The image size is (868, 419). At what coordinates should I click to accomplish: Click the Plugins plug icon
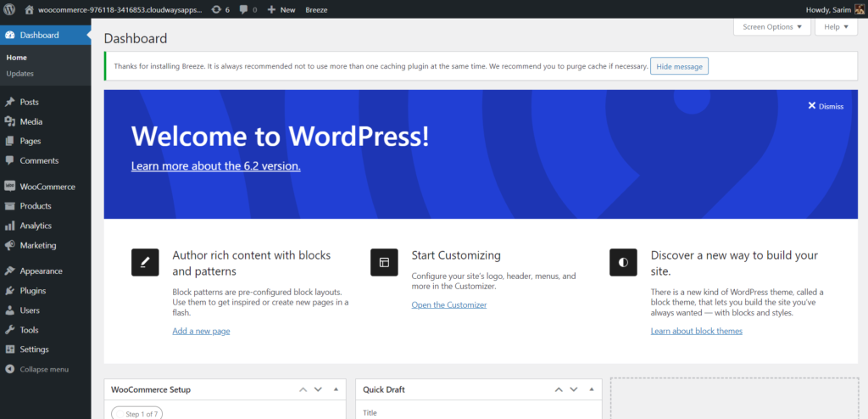click(x=9, y=290)
